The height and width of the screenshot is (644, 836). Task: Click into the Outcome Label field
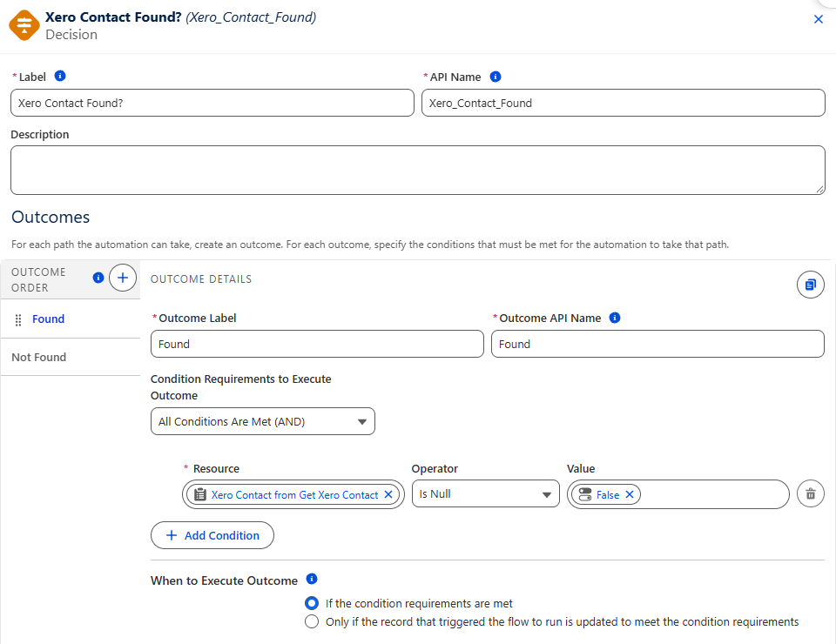pyautogui.click(x=317, y=344)
